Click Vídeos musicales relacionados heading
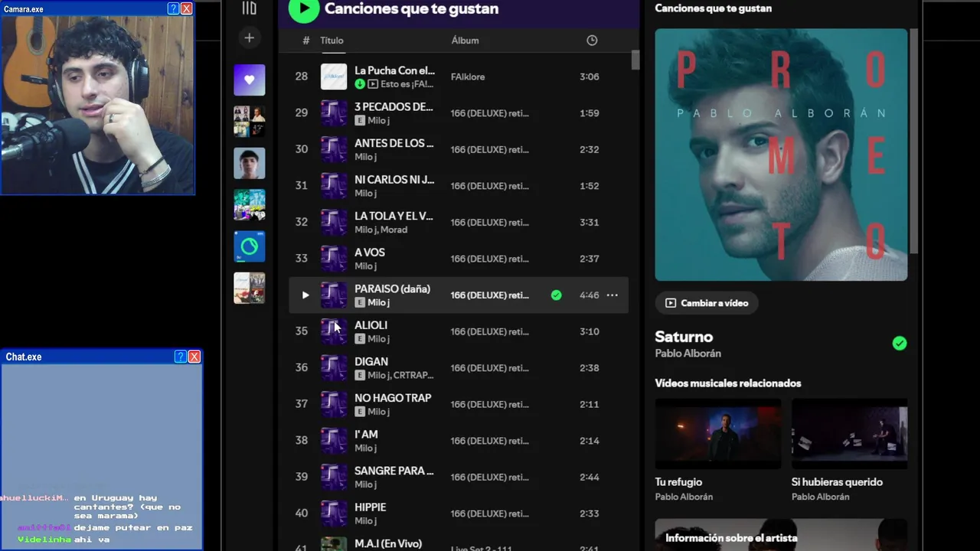The image size is (980, 551). point(728,383)
